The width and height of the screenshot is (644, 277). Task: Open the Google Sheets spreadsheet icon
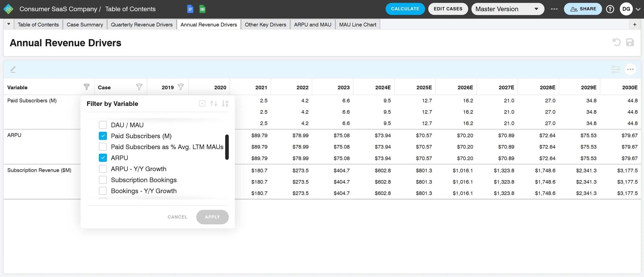point(202,9)
